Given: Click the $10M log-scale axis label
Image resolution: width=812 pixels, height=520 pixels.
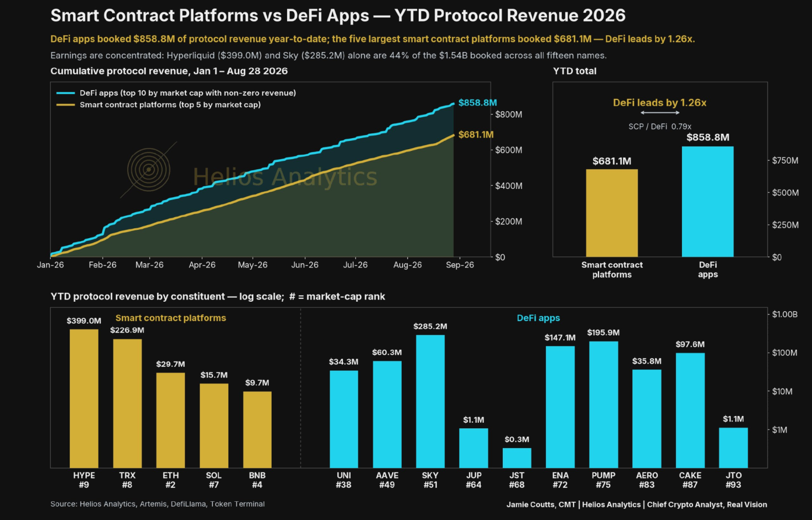Looking at the screenshot, I should point(782,391).
